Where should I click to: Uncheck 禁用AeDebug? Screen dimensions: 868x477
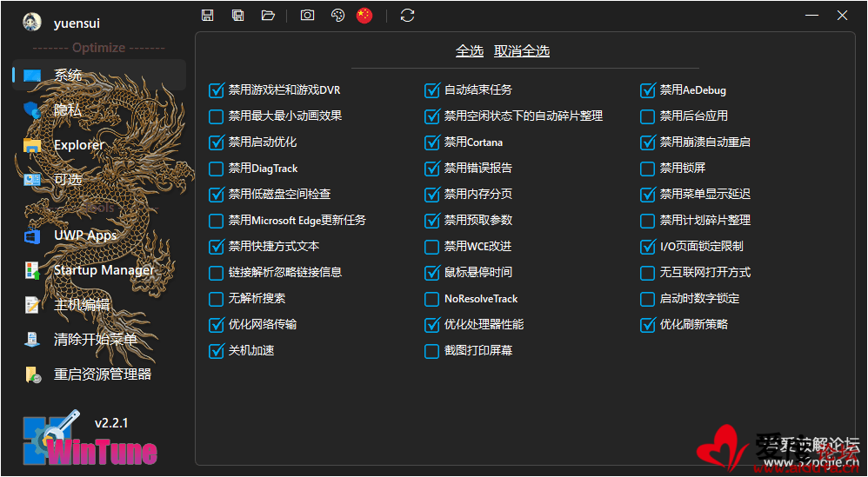click(648, 90)
